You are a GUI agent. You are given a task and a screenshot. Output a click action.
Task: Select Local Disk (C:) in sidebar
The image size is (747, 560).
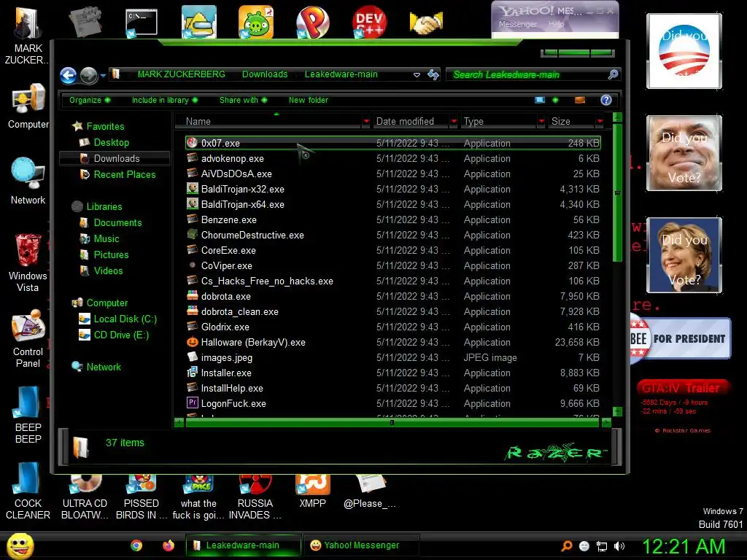point(125,319)
